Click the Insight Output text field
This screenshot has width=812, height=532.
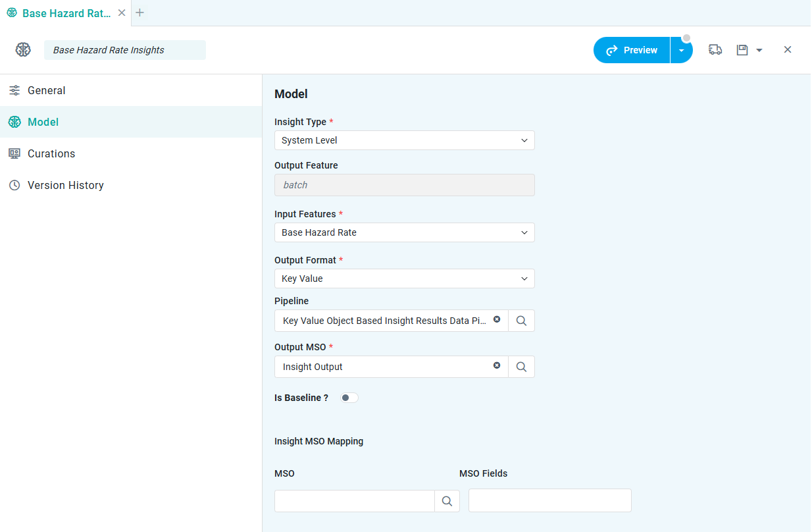391,367
